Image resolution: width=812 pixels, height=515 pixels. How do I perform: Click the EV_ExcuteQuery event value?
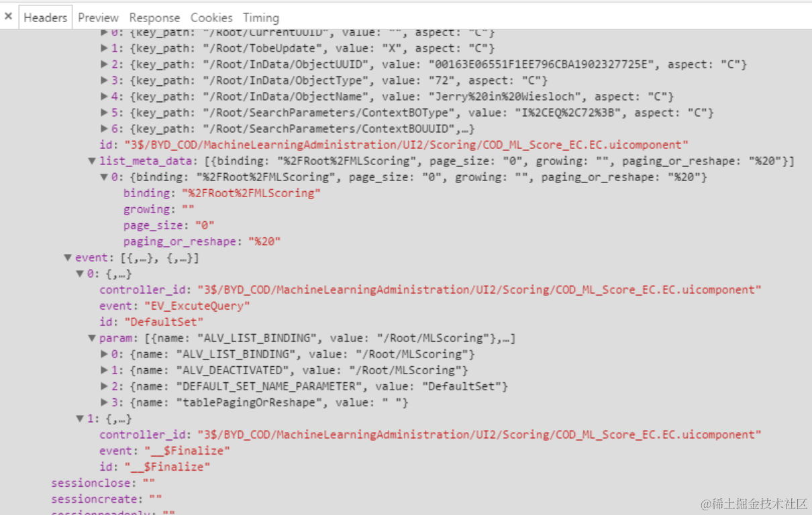197,306
